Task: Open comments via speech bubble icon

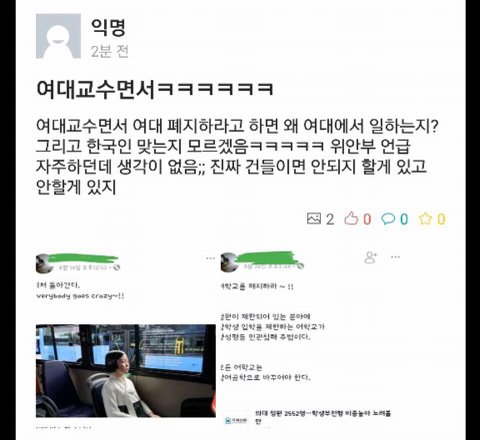Action: [388, 219]
